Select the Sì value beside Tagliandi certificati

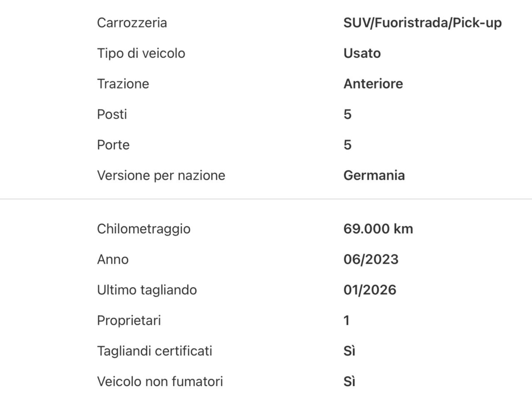[x=349, y=351]
